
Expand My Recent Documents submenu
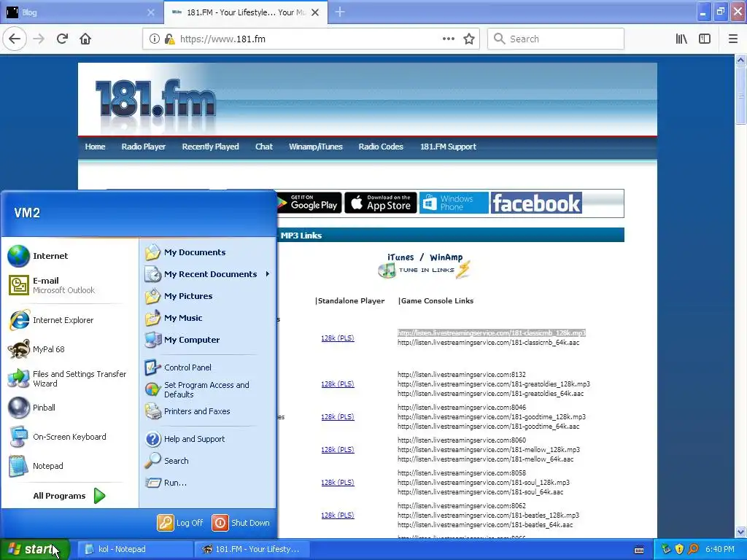[x=208, y=274]
